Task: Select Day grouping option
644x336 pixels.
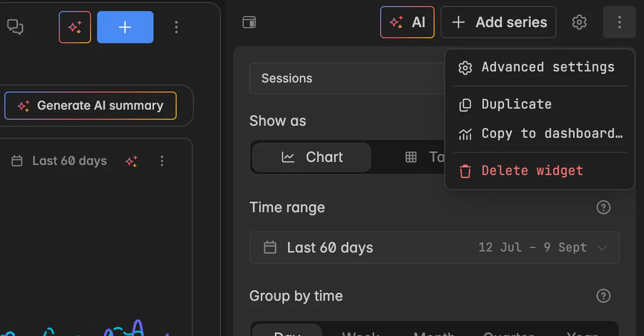Action: point(287,330)
